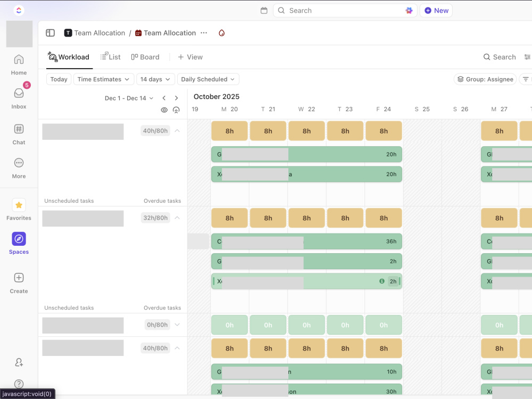Open the More menu in sidebar
Viewport: 532px width, 399px height.
point(19,168)
